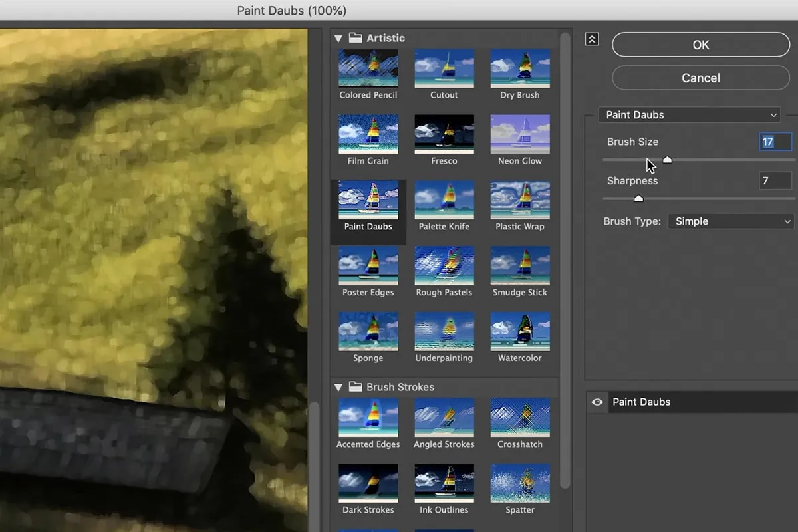
Task: Collapse the Brush Strokes folder
Action: click(338, 388)
